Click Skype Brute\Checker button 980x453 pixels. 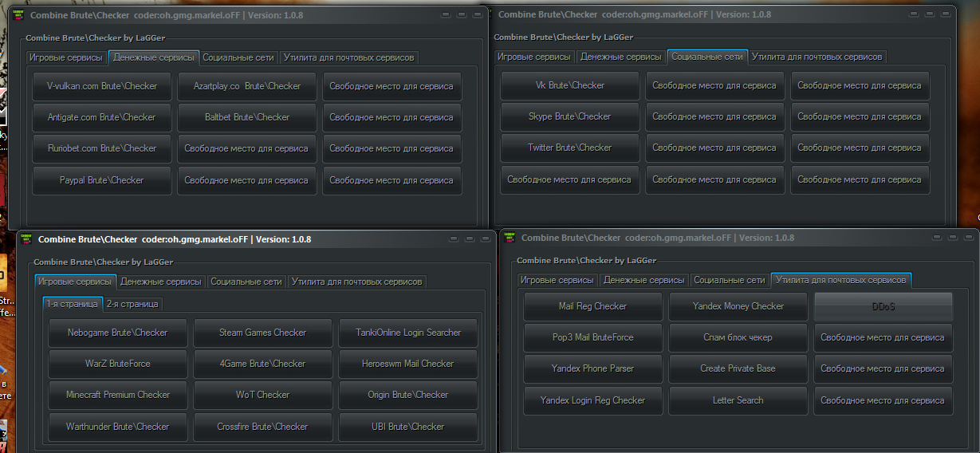pyautogui.click(x=570, y=116)
